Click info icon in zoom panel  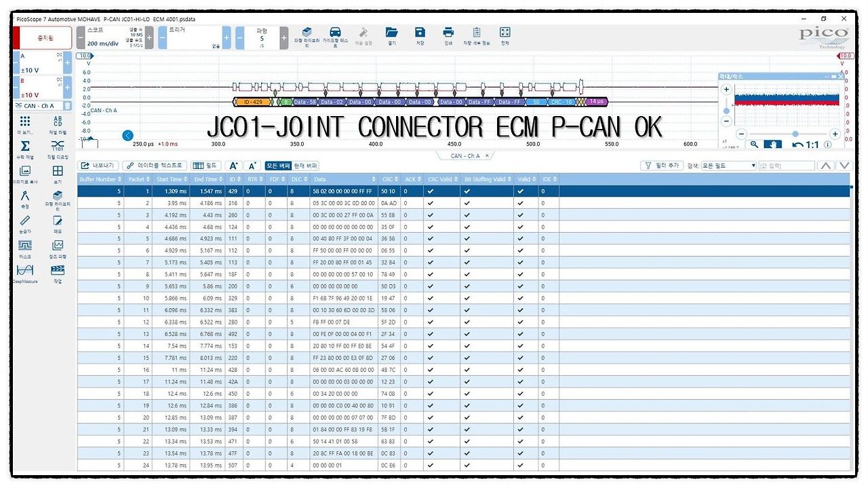[x=828, y=145]
